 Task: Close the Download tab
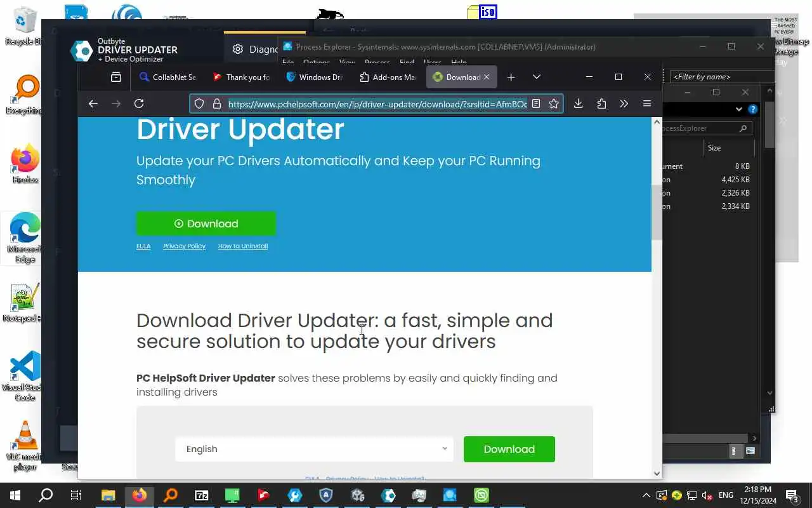(487, 77)
